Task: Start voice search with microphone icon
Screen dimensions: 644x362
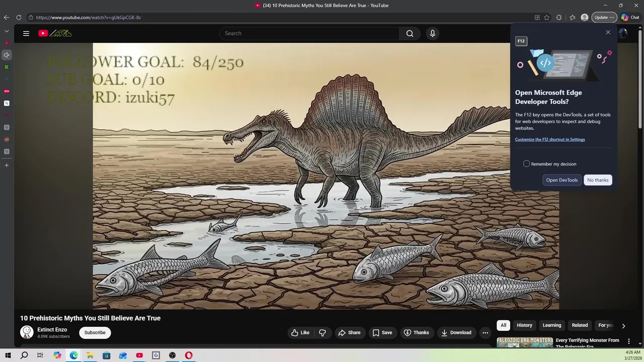Action: [x=432, y=33]
